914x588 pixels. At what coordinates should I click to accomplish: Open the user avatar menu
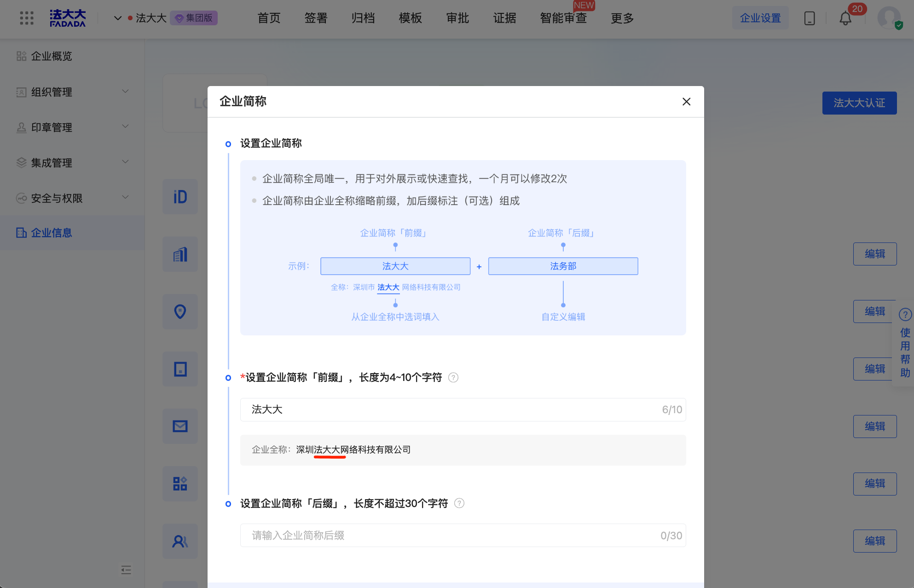(889, 18)
